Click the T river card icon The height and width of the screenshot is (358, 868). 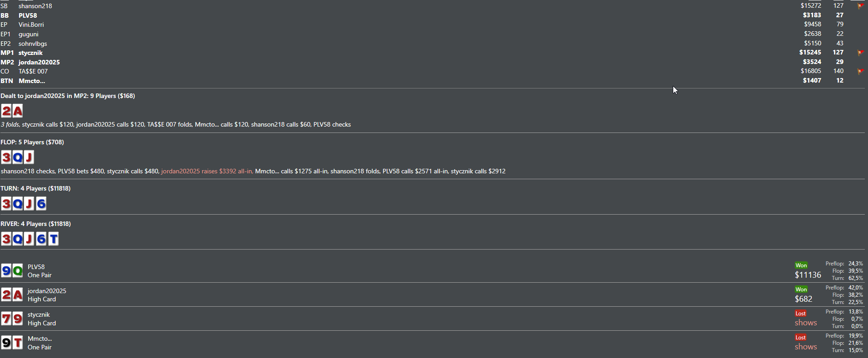tap(54, 239)
